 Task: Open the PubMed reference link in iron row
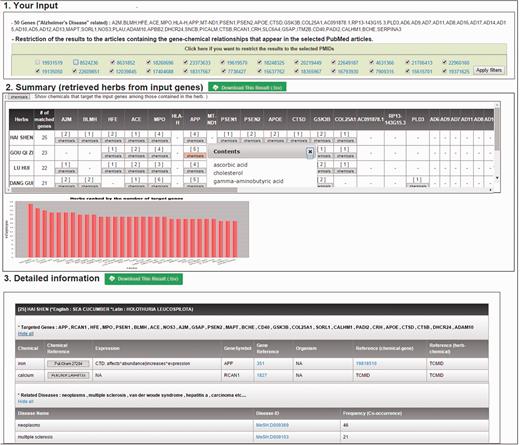366,363
